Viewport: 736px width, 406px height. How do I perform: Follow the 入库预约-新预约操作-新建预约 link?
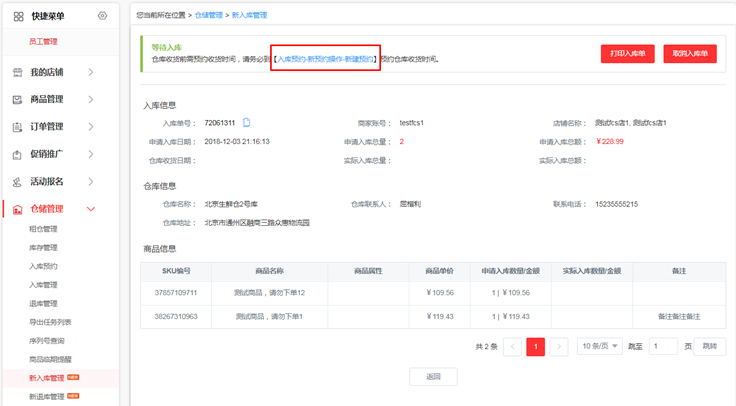point(326,60)
